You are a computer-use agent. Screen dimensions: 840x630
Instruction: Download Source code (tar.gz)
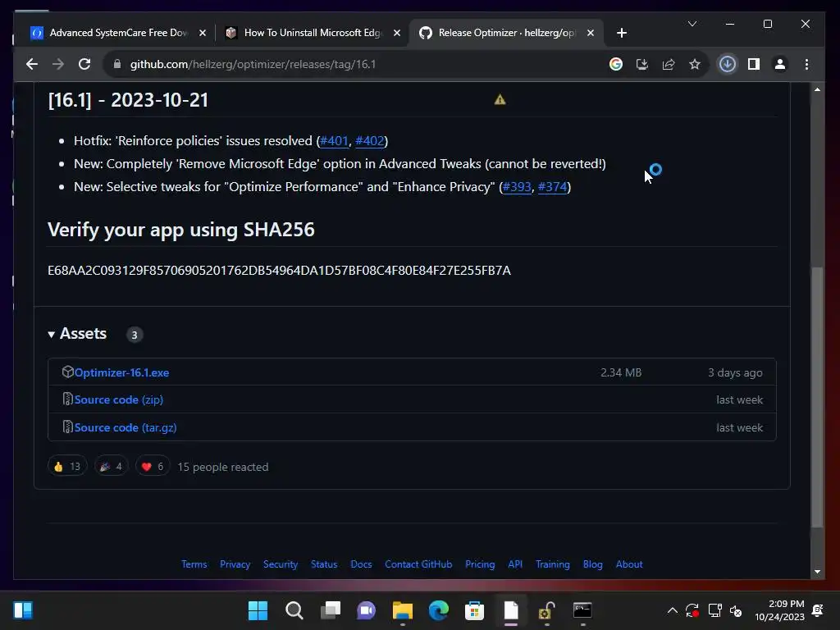(x=126, y=427)
